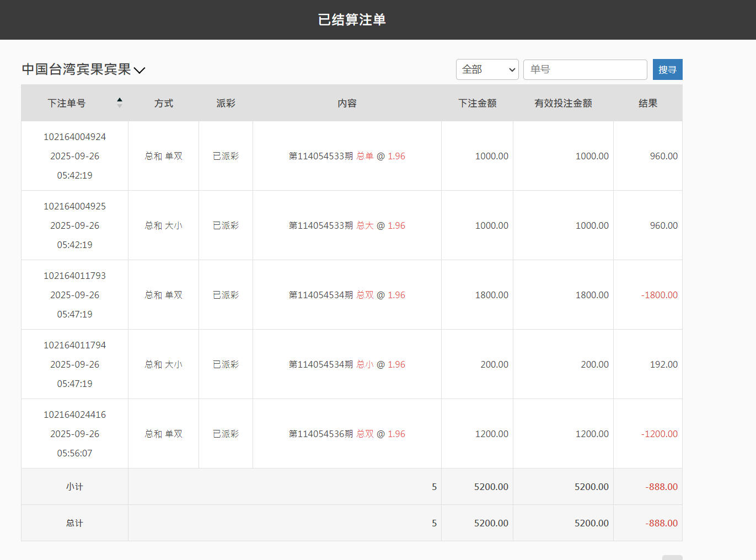This screenshot has width=756, height=560.
Task: Click the 方式 column header
Action: click(x=163, y=103)
